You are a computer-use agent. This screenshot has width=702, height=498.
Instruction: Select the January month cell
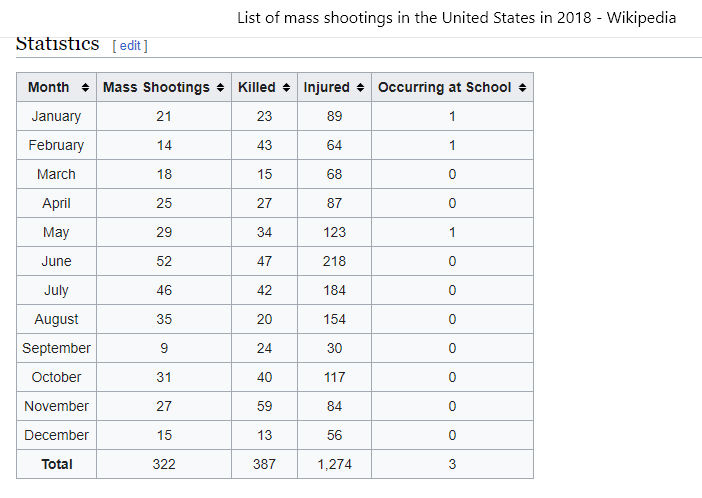(x=56, y=117)
